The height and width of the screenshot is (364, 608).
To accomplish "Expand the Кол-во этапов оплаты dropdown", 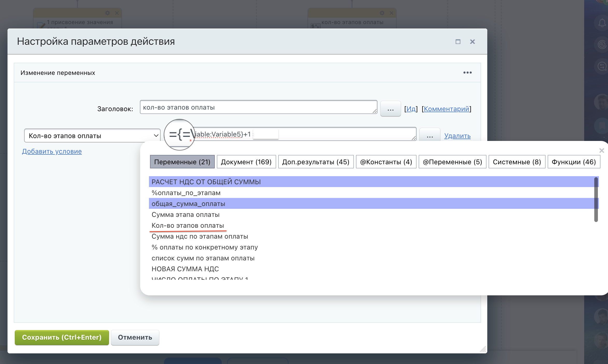I will pos(92,135).
